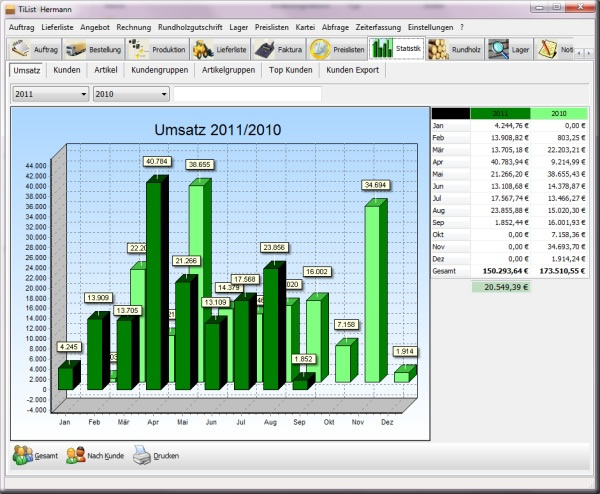600x494 pixels.
Task: Open the 2010 comparison year dropdown
Action: (130, 94)
